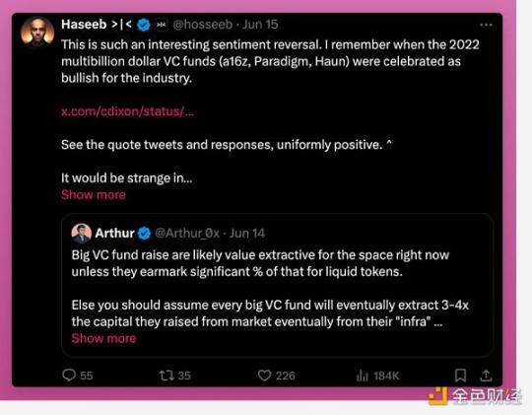Open the @hosseeb handle
This screenshot has width=532, height=415.
[203, 25]
